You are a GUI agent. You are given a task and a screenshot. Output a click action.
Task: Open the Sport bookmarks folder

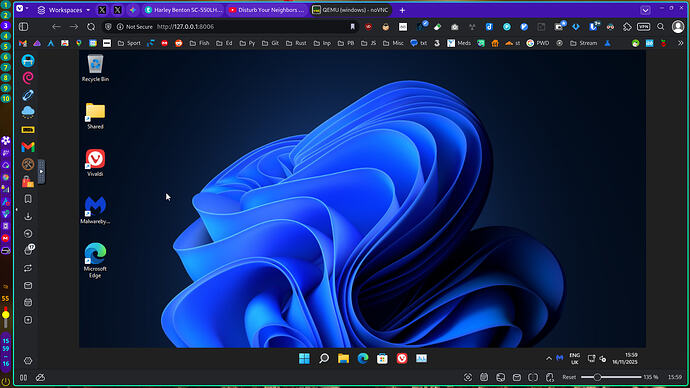coord(129,43)
